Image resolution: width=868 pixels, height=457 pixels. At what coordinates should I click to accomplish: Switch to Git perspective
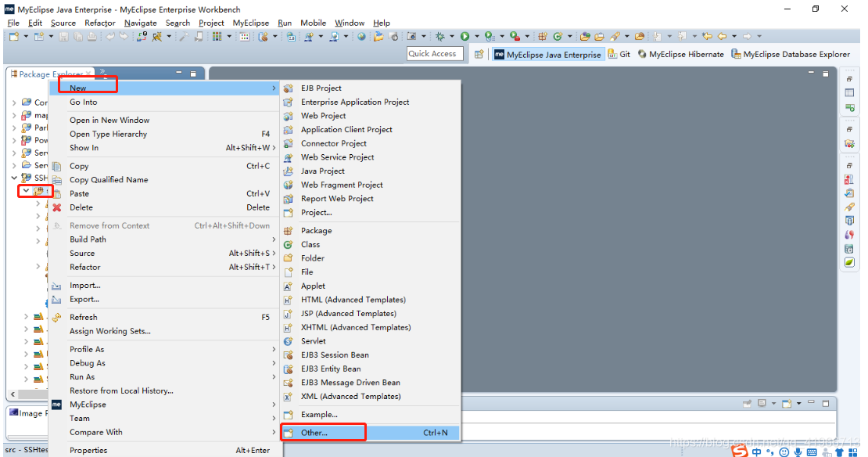click(619, 54)
